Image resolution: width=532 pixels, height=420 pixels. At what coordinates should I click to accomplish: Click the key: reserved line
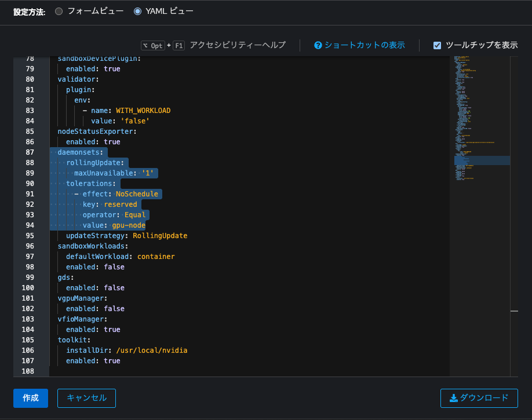[x=110, y=204]
